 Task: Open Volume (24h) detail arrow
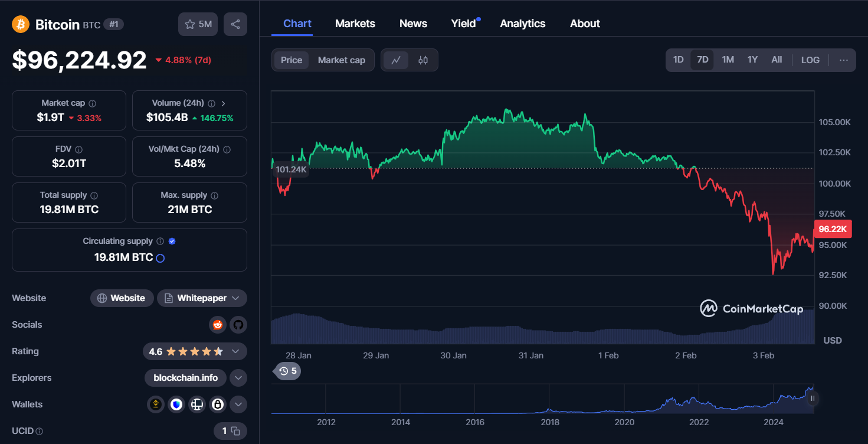tap(224, 103)
